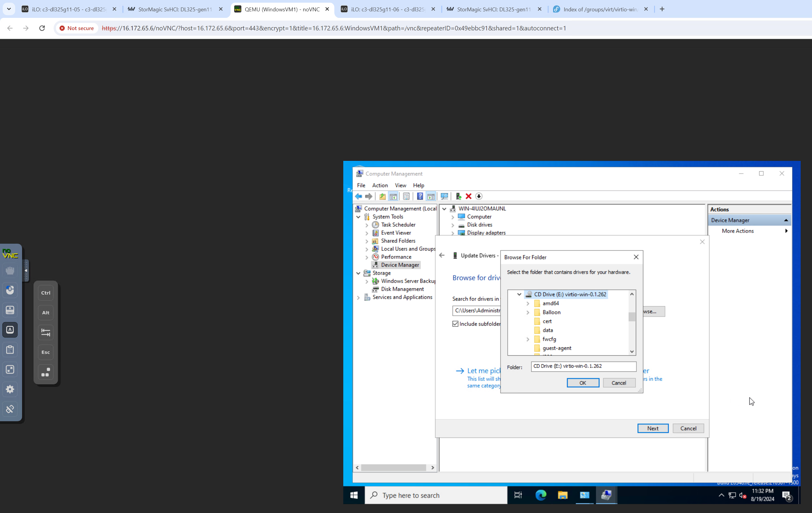
Task: Click OK in Browse For Folder
Action: (x=583, y=383)
